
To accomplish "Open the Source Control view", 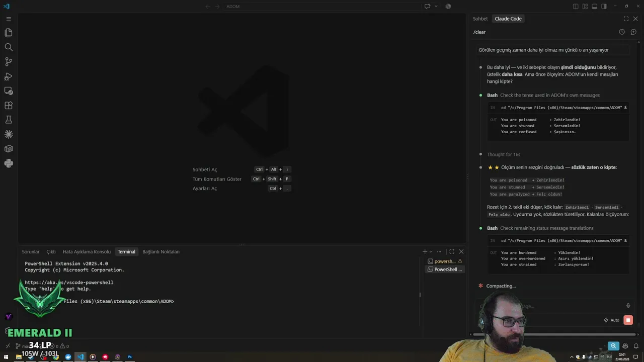I will pos(9,62).
